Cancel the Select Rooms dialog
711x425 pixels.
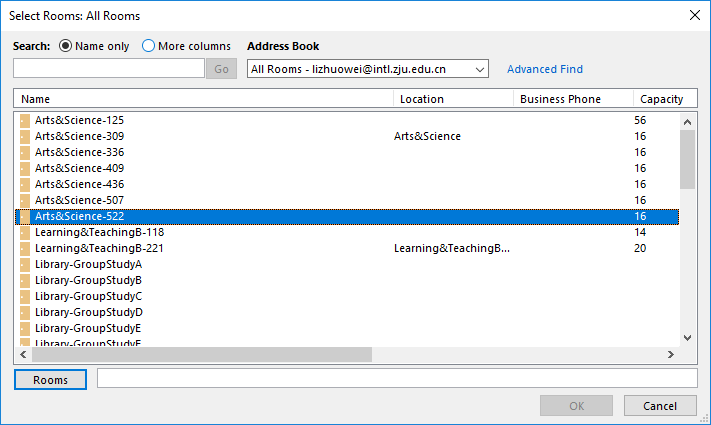click(x=659, y=405)
